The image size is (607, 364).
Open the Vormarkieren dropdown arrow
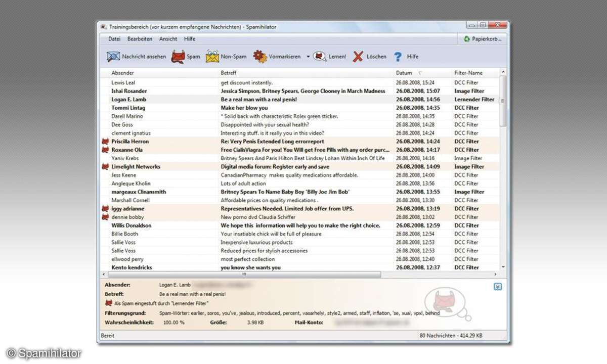point(308,57)
